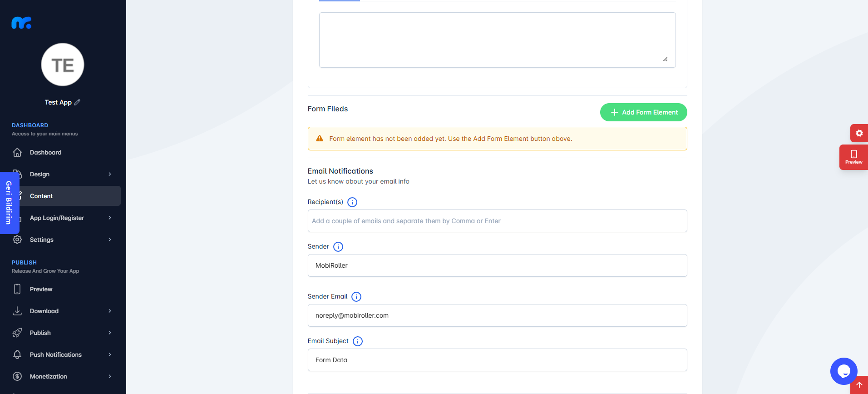868x394 pixels.
Task: Open red gear settings floating button
Action: 859,133
